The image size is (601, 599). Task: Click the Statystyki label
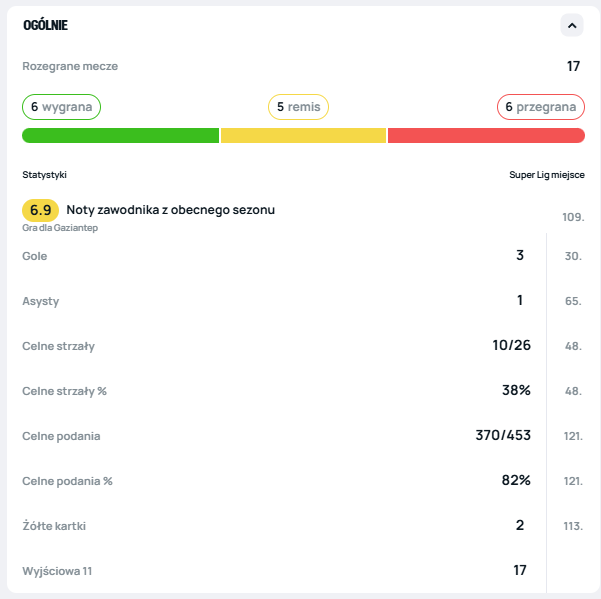(x=45, y=175)
